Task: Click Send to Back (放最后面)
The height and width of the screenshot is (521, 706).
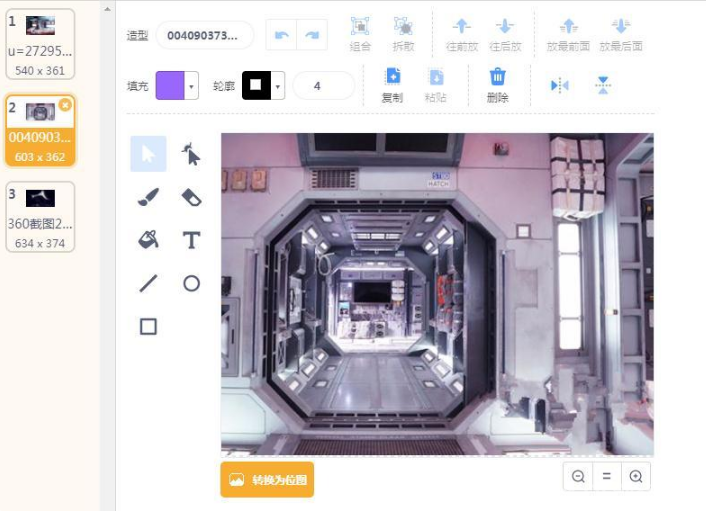Action: [x=621, y=34]
